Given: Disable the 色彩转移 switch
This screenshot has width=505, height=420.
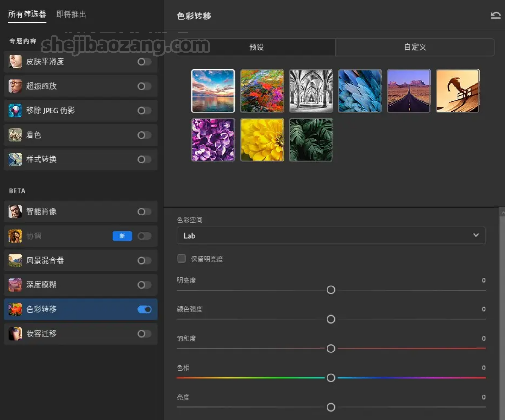Looking at the screenshot, I should [145, 309].
